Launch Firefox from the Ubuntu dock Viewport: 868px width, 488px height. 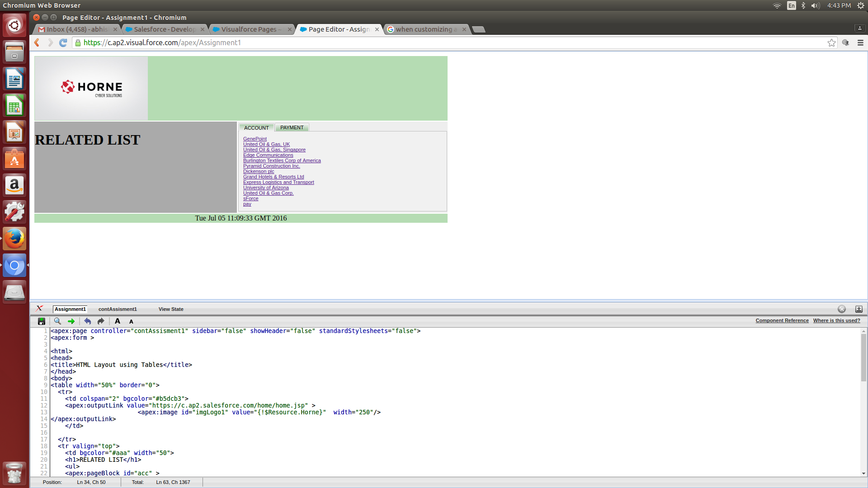pos(14,239)
